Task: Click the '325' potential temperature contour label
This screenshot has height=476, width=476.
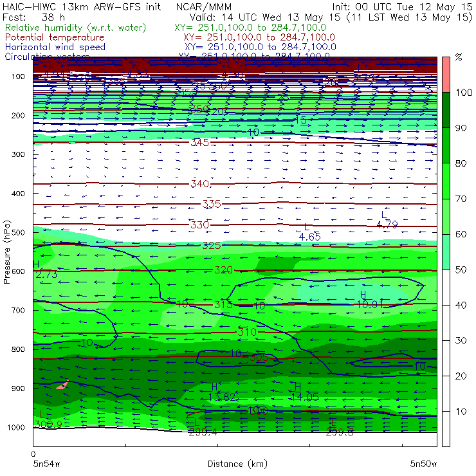Action: tap(212, 245)
